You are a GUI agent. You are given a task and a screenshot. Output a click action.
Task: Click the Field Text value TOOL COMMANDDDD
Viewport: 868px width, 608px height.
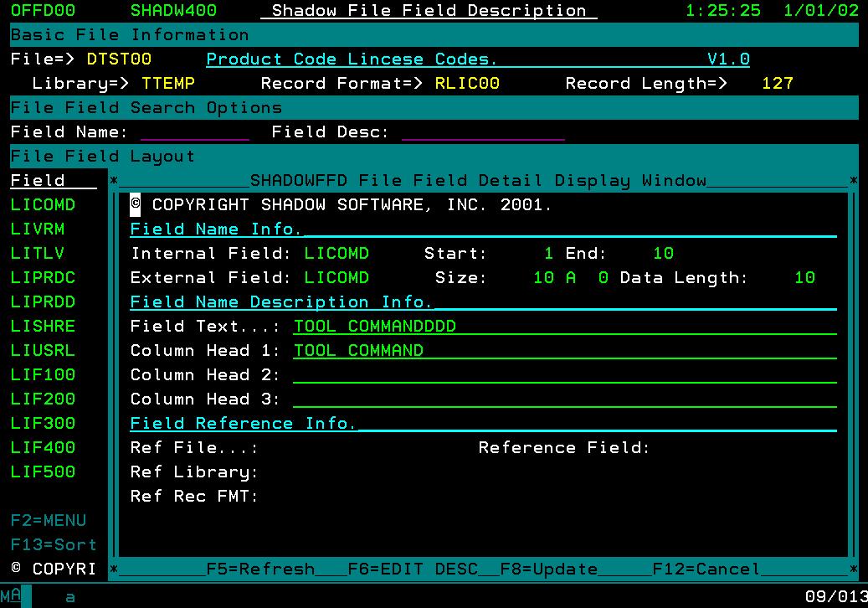point(375,326)
